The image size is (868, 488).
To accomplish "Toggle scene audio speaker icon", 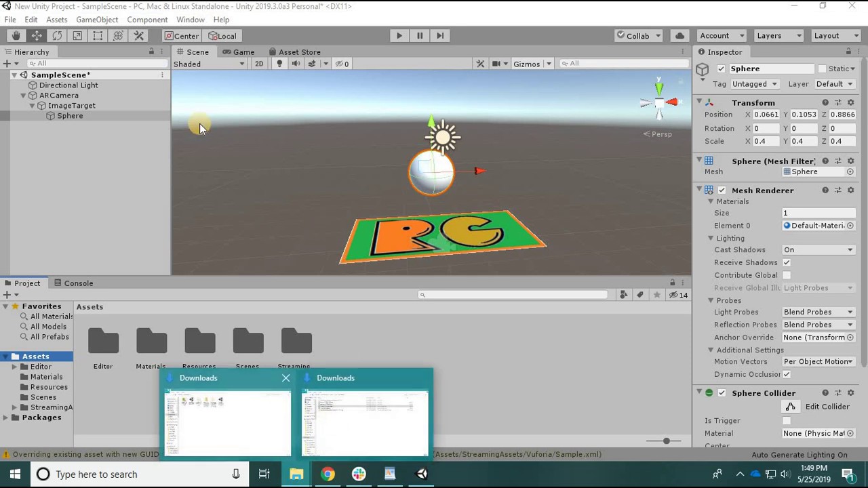I will 296,64.
